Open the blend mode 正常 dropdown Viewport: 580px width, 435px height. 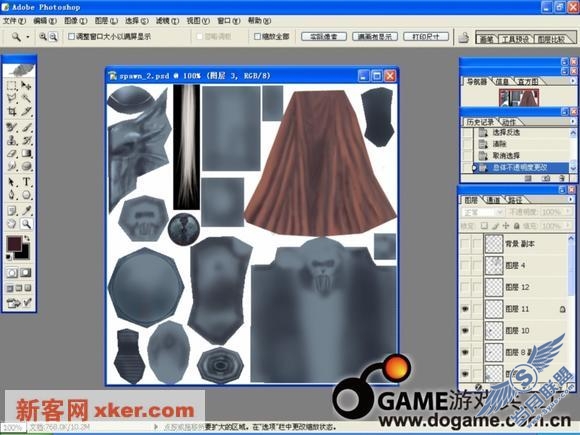[x=482, y=212]
